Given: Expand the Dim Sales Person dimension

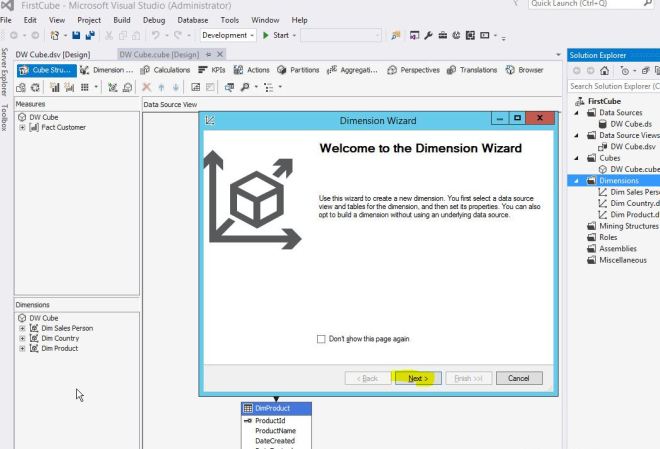Looking at the screenshot, I should (22, 328).
